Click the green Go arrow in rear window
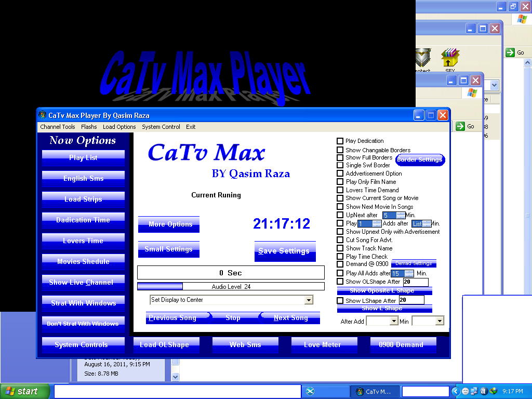This screenshot has height=399, width=532. pos(510,52)
